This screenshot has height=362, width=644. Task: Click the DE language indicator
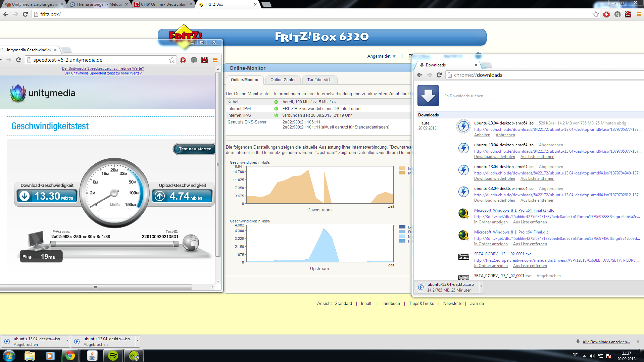575,355
